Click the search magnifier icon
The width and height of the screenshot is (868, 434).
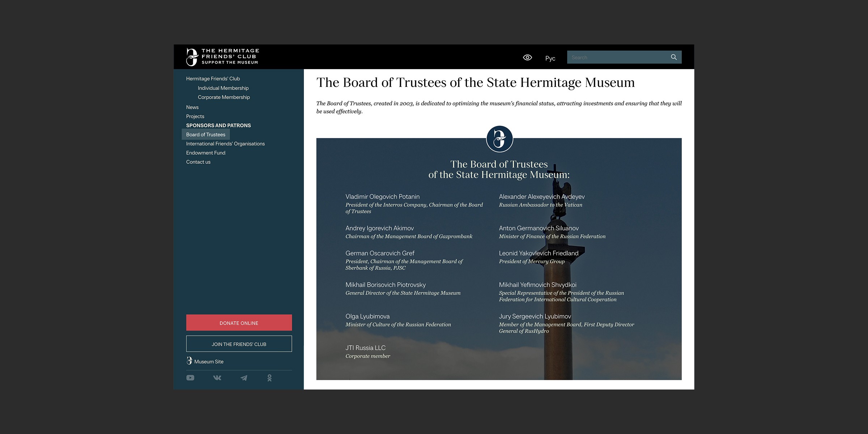[x=673, y=57]
